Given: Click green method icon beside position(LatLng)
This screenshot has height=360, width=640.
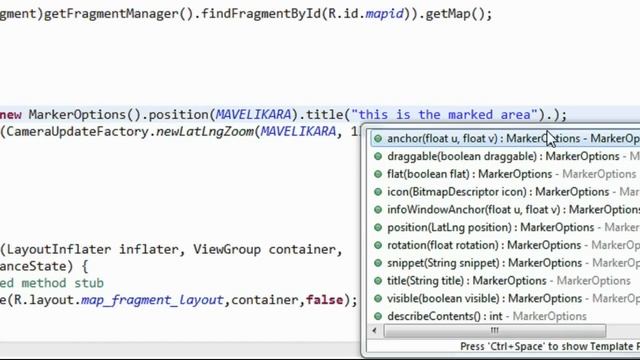Looking at the screenshot, I should pyautogui.click(x=378, y=227).
